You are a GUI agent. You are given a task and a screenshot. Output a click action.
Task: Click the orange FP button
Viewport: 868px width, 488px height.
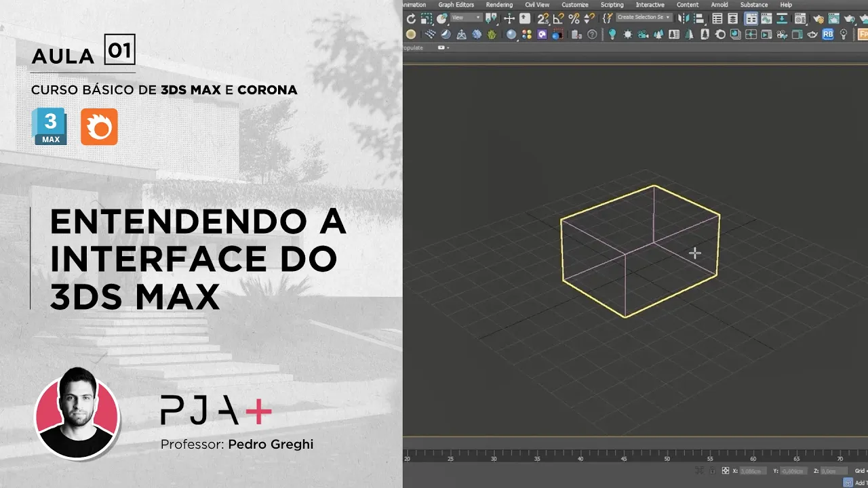point(863,34)
